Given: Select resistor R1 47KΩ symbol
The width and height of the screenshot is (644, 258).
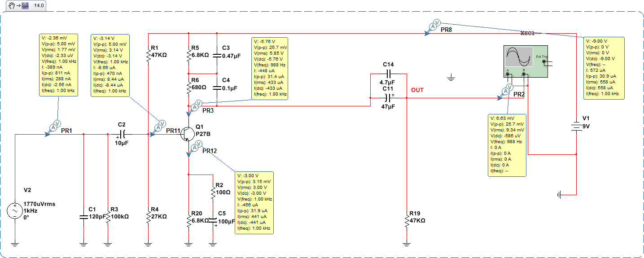Looking at the screenshot, I should [148, 56].
